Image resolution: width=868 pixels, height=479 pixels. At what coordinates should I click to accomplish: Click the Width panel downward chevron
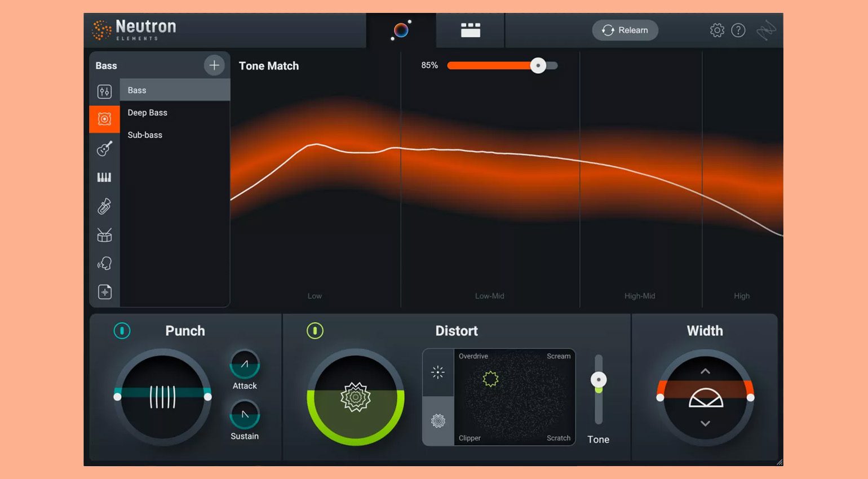[x=705, y=422]
